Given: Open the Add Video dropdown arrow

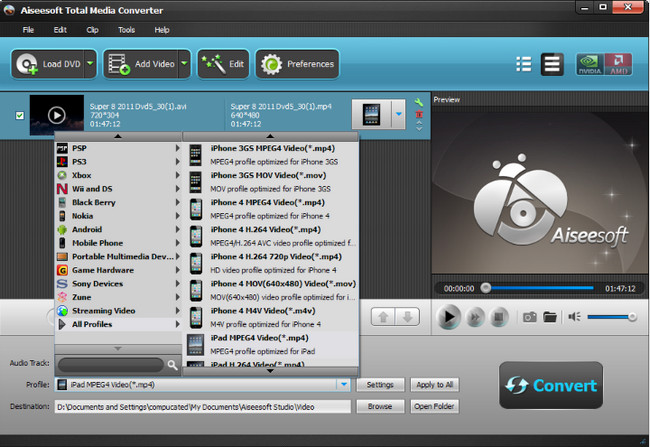Looking at the screenshot, I should click(184, 64).
